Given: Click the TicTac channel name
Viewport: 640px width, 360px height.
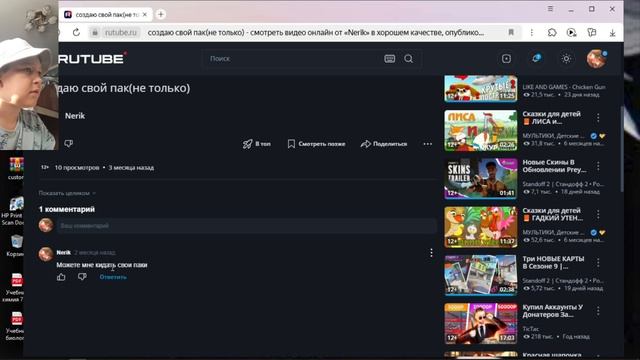Looking at the screenshot, I should click(x=531, y=329).
